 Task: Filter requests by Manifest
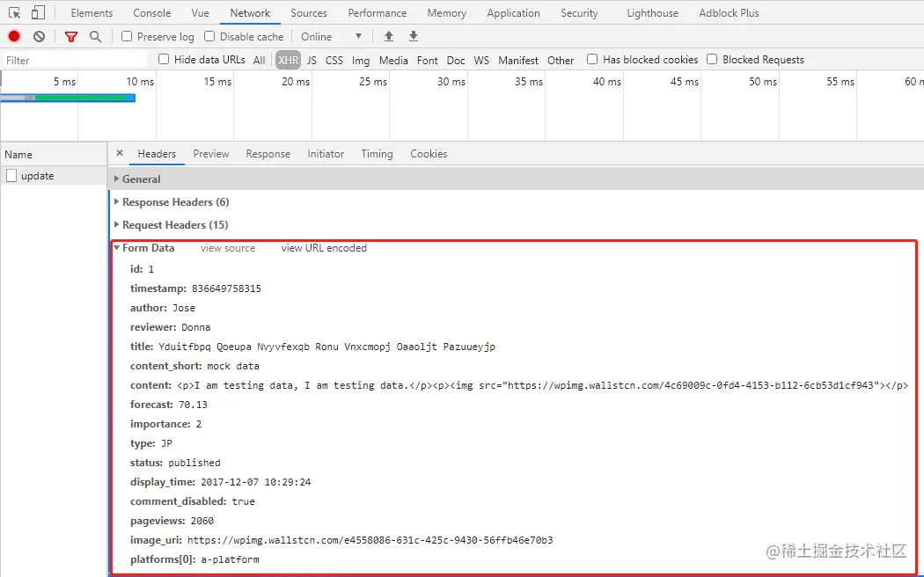point(518,60)
